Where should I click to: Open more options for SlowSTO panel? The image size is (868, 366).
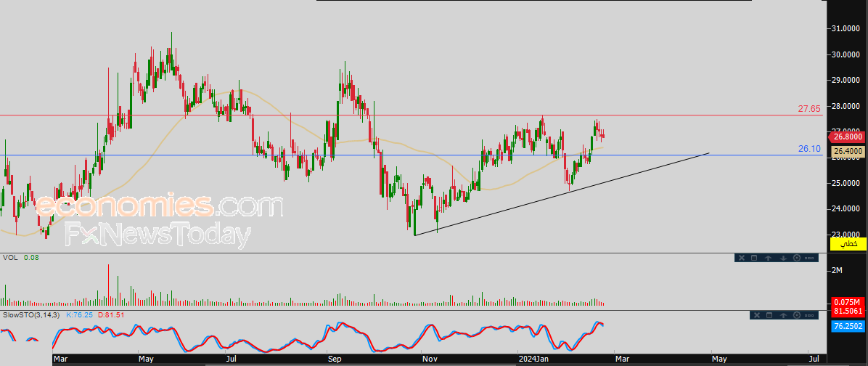(x=809, y=315)
